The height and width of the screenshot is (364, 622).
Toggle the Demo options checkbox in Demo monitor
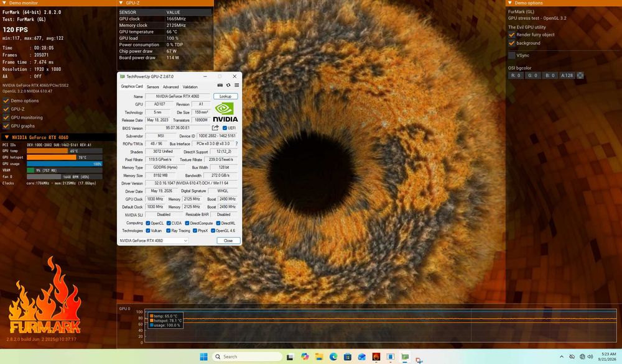tap(6, 101)
